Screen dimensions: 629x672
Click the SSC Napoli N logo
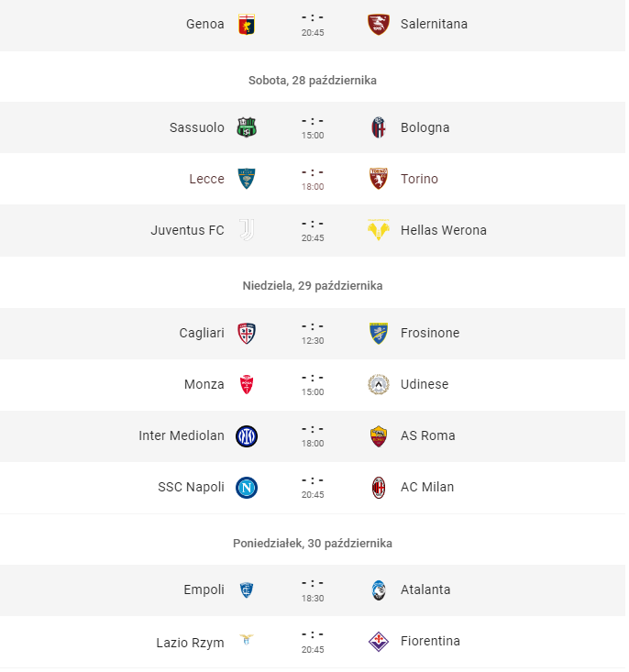coord(248,489)
